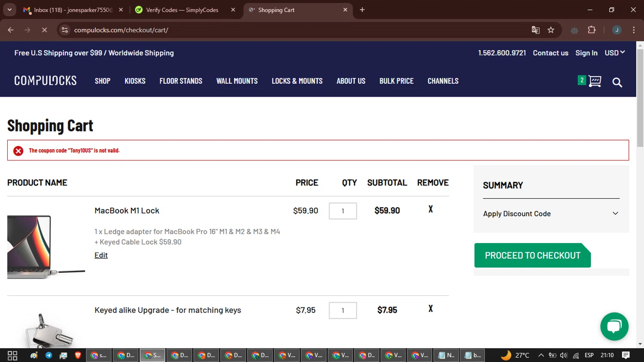This screenshot has width=644, height=362.
Task: Open Chrome three-dot menu
Action: (634, 30)
